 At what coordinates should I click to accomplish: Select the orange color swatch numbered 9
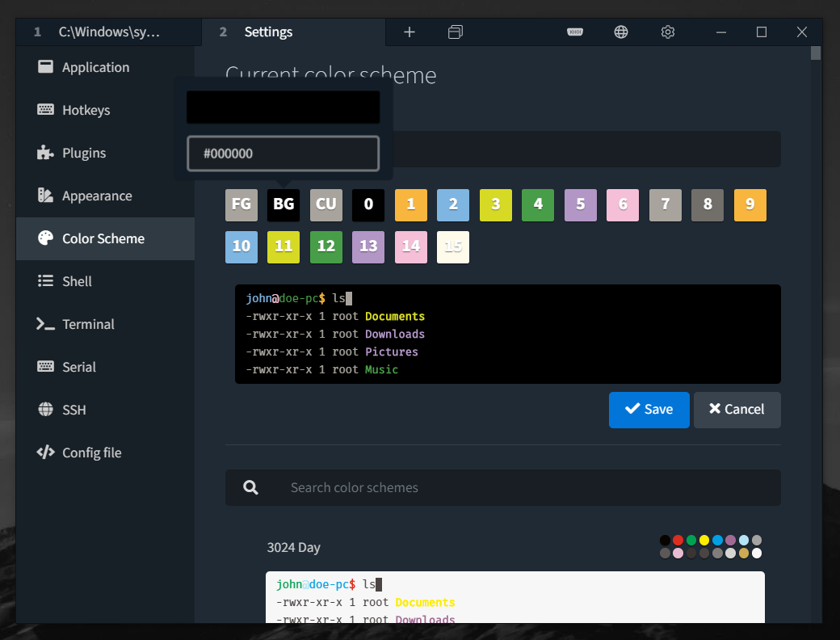750,204
